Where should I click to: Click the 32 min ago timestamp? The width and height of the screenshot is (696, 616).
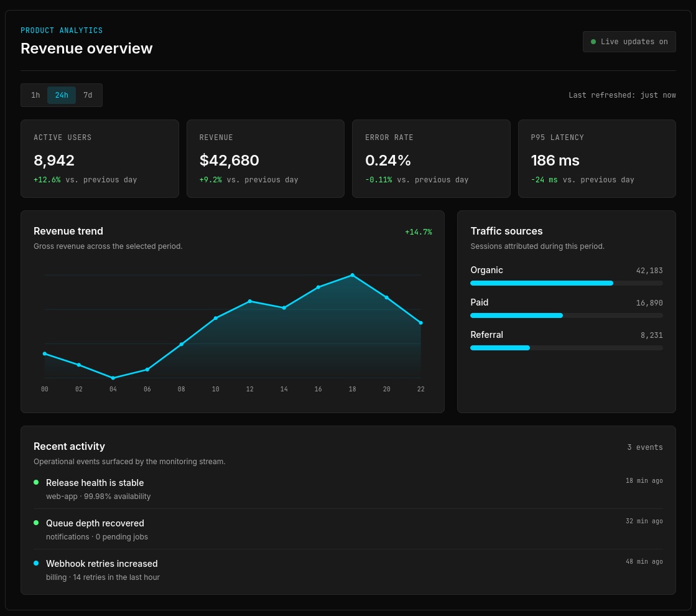644,521
